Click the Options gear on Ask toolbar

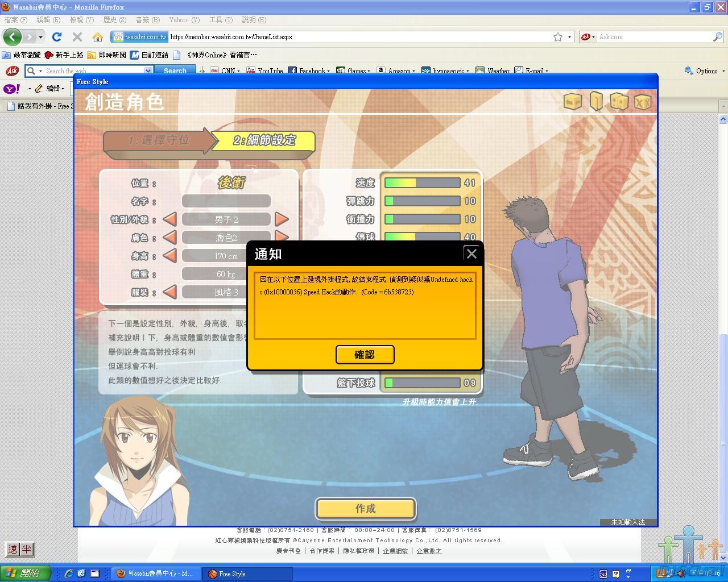coord(689,71)
